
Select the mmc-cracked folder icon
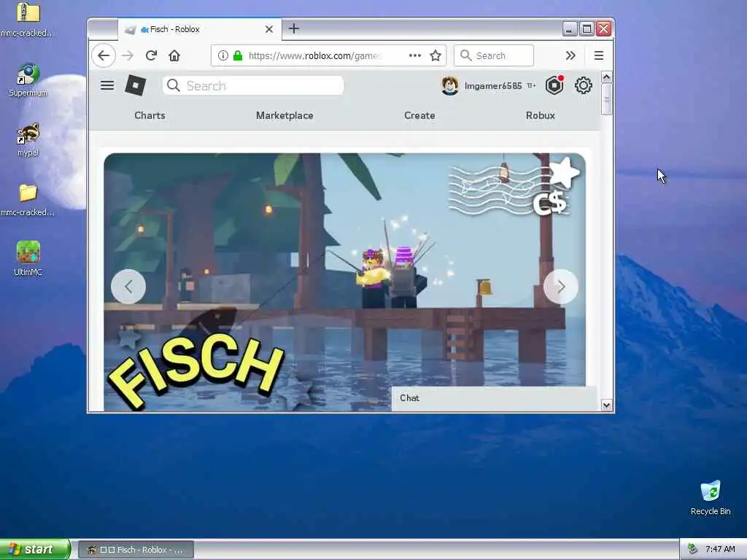(x=28, y=200)
